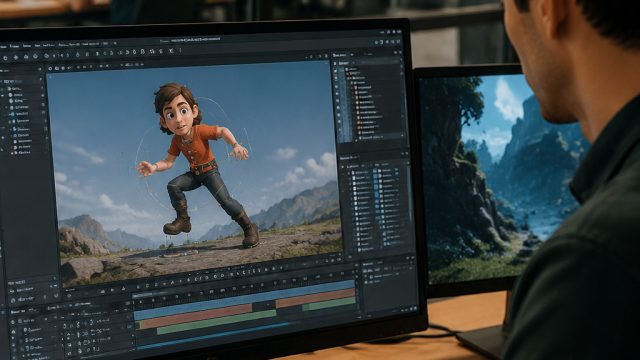Select the shorter orange clip in the timeline
Screen dimensions: 640x360
(316, 298)
